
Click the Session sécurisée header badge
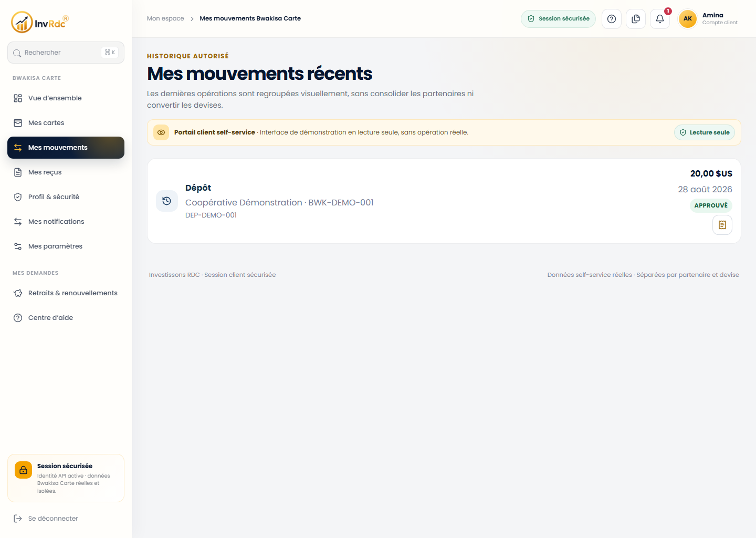558,19
